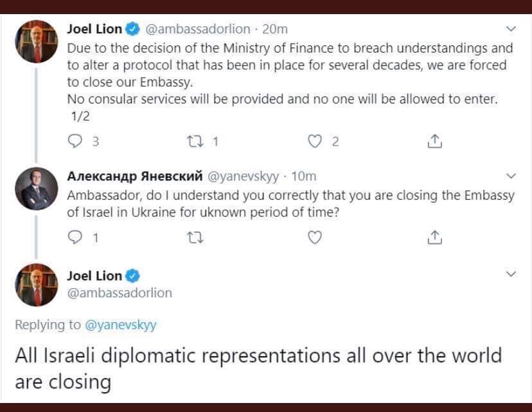This screenshot has width=532, height=412.
Task: Click the 20m timestamp on first tweet
Action: pyautogui.click(x=275, y=29)
